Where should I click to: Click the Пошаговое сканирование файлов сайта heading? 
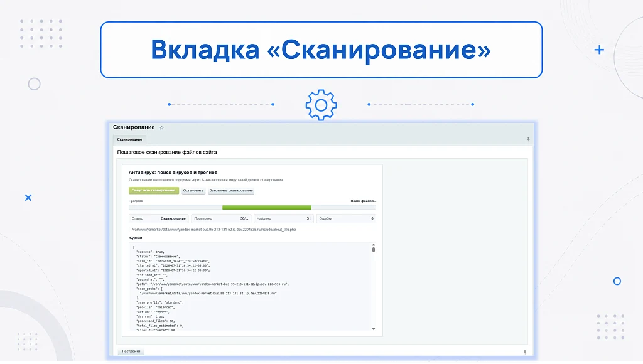(x=167, y=152)
